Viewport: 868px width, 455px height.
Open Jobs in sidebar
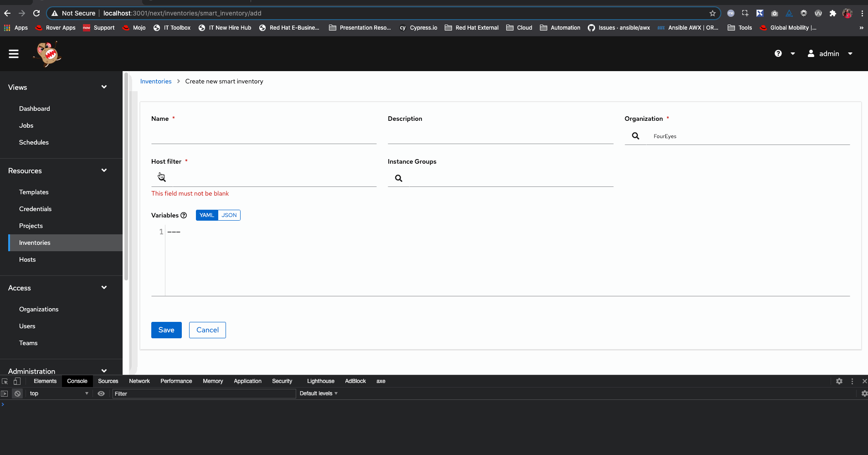click(26, 125)
